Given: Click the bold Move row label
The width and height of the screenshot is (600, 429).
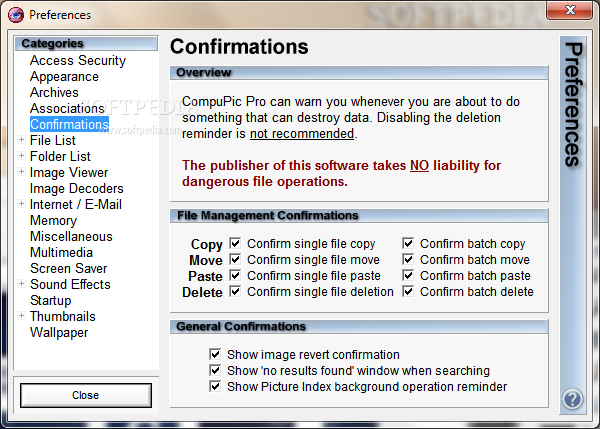Looking at the screenshot, I should [x=206, y=260].
